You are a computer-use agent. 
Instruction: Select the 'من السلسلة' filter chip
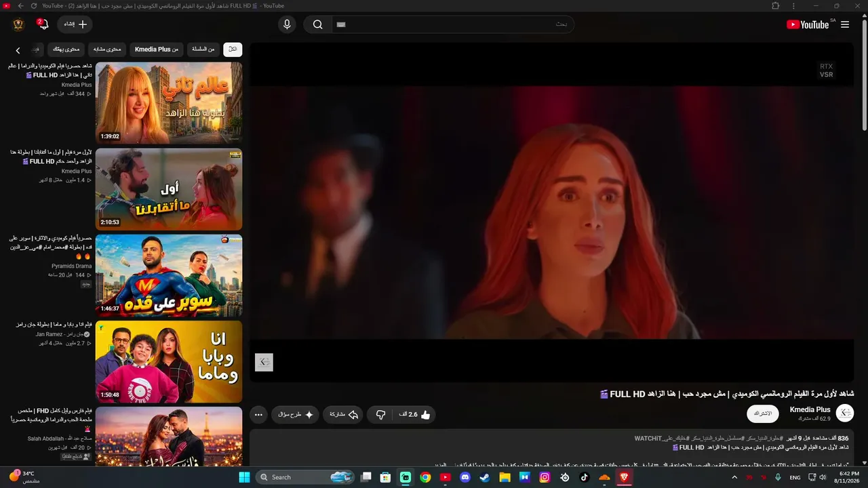point(203,49)
